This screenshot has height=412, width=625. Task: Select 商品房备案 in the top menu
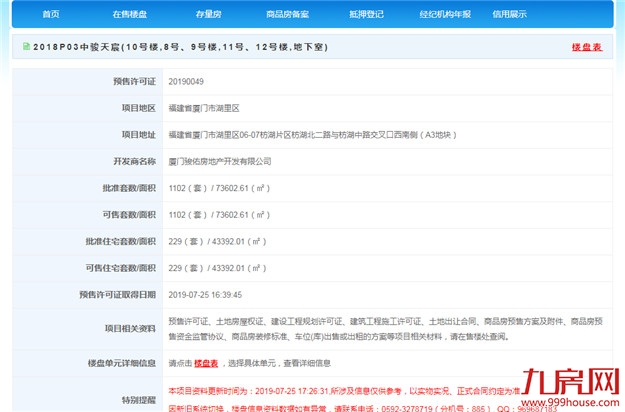pyautogui.click(x=287, y=14)
